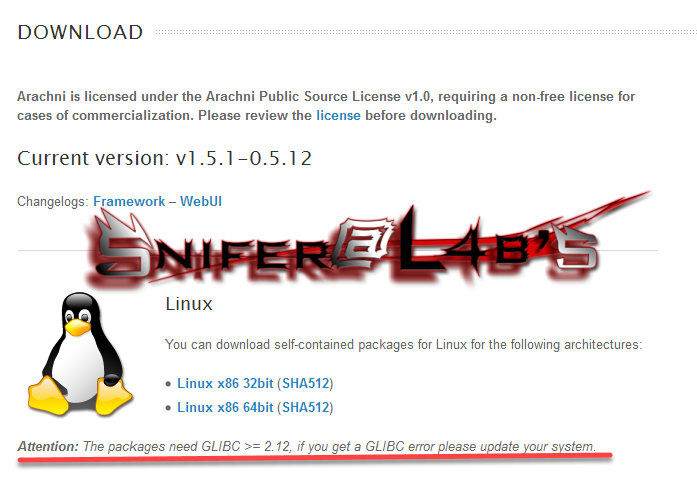Open SHA512 checksum for the 64bit package
697x491 pixels.
(x=305, y=407)
